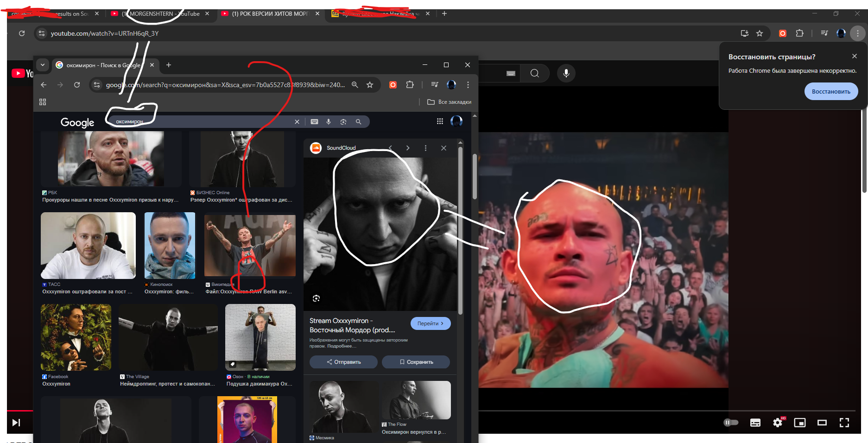Open 'Все закладки' bookmarks folder

449,102
